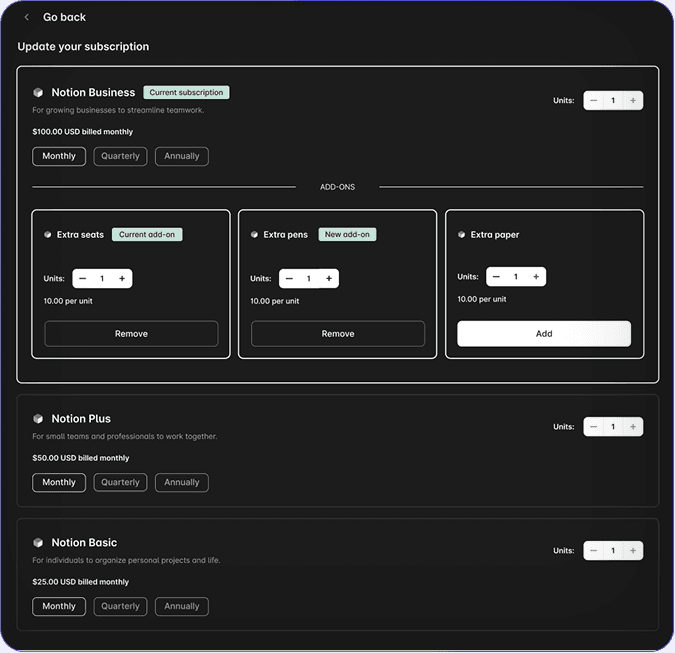The height and width of the screenshot is (653, 675).
Task: Click the $50.00 USD billed monthly price
Action: click(81, 458)
